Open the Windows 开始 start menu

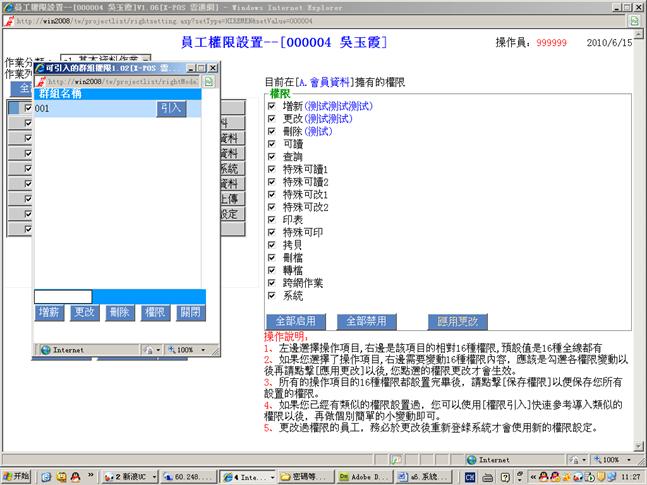[x=18, y=477]
